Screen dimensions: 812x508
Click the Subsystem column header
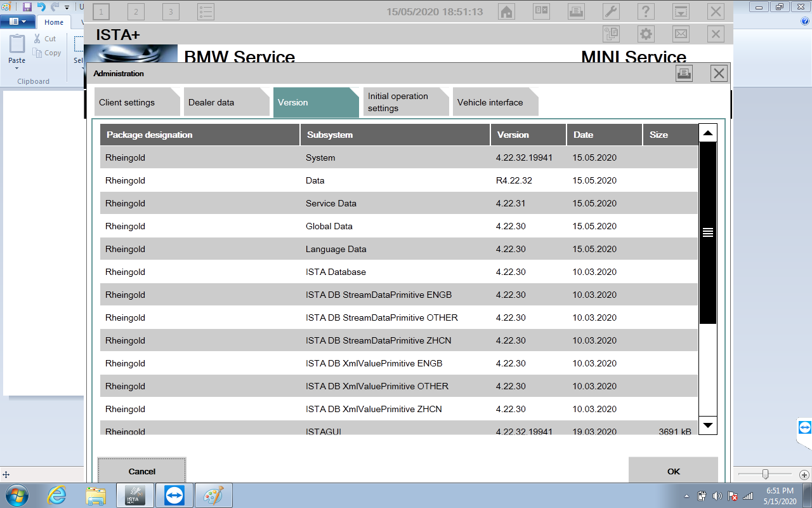click(395, 135)
